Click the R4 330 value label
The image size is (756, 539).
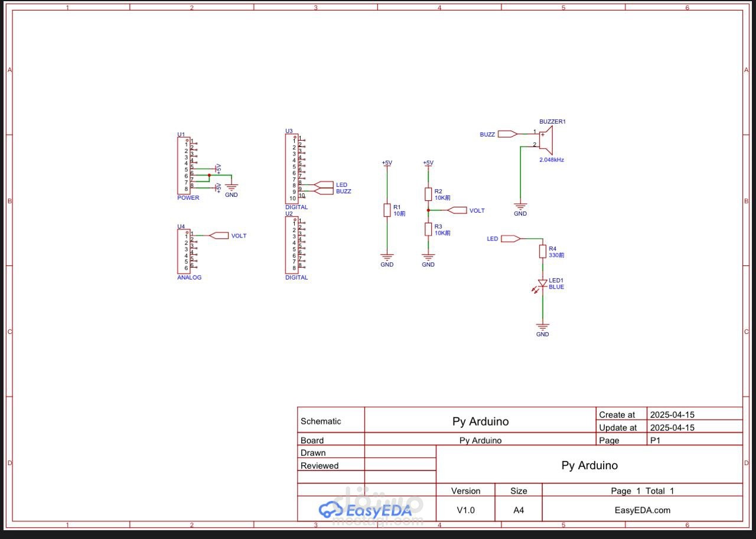click(556, 255)
